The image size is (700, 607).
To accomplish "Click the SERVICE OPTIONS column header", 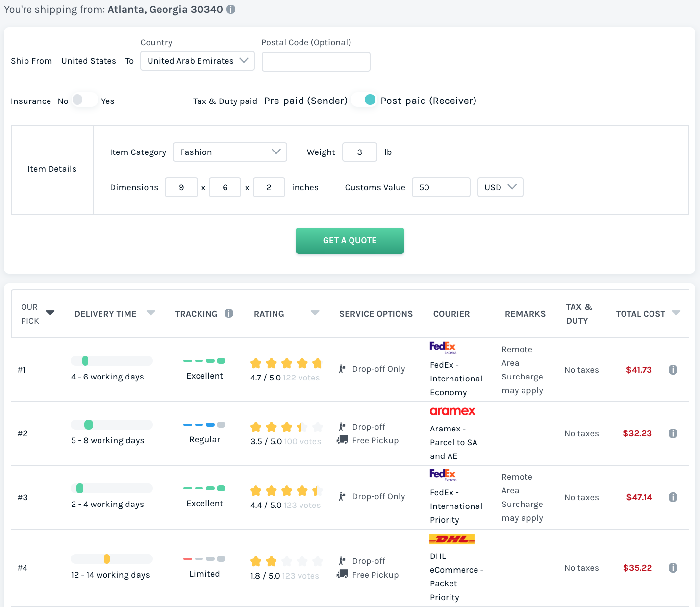I will pos(376,314).
